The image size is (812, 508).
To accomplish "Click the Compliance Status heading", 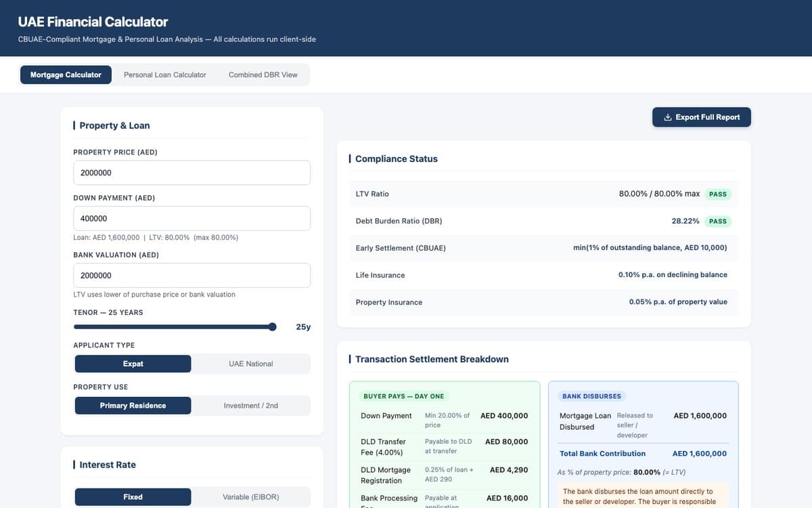I will [397, 159].
